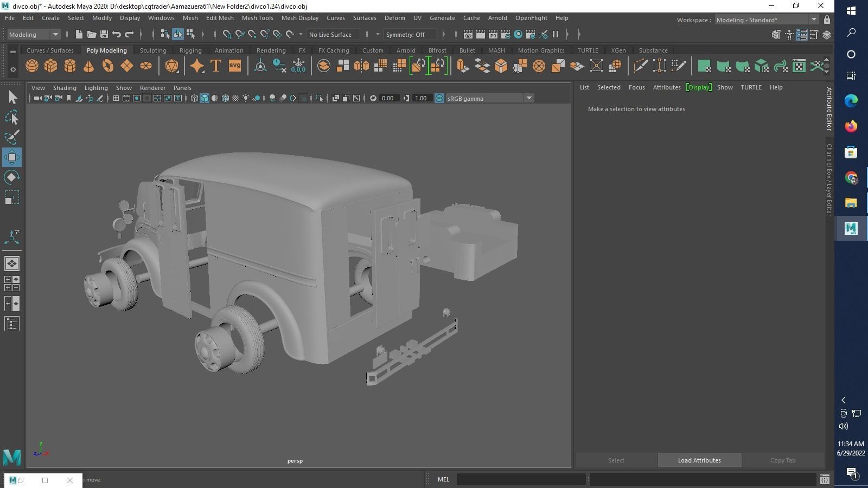Open the No Live Surface field
The height and width of the screenshot is (488, 868).
tap(332, 35)
